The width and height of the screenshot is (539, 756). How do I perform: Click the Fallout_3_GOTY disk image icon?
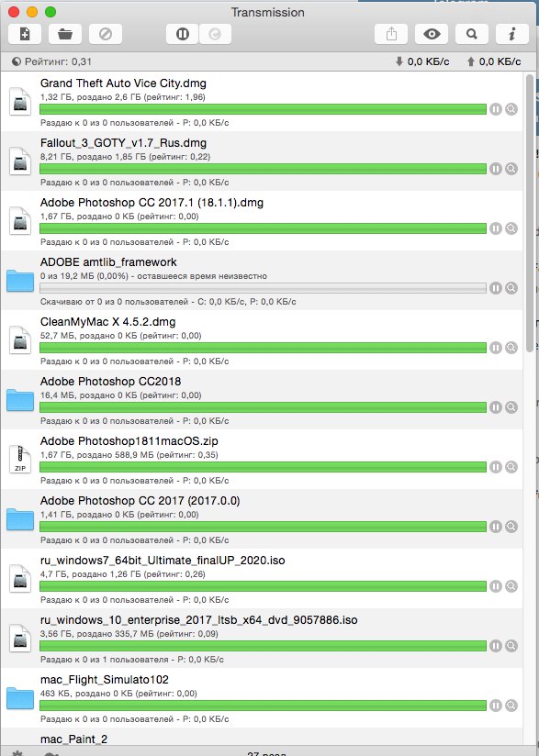coord(20,161)
